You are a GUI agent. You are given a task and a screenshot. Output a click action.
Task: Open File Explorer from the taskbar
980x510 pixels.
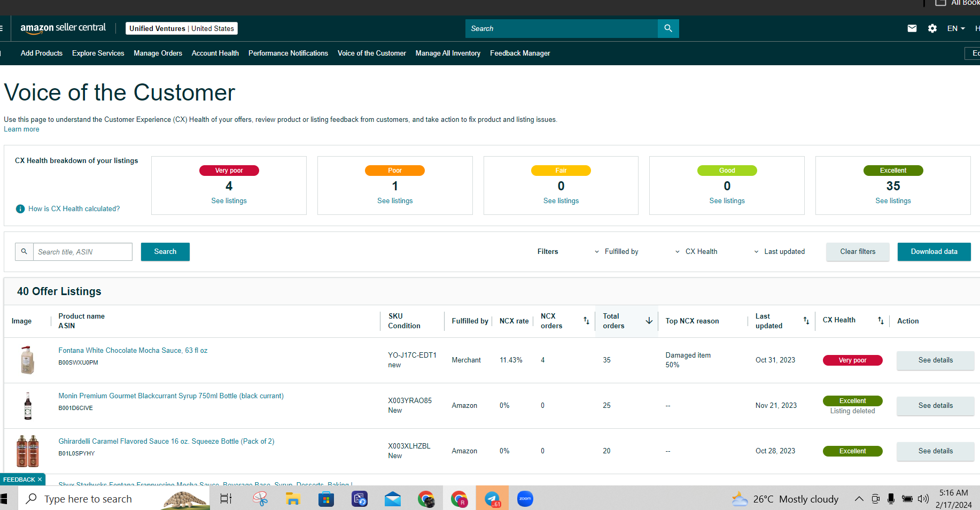pos(293,499)
